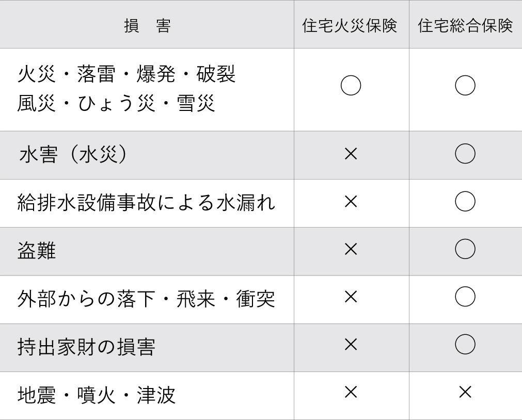Image resolution: width=522 pixels, height=420 pixels.
Task: Click the circle for 水害 under 住宅総合保険
Action: 465,153
